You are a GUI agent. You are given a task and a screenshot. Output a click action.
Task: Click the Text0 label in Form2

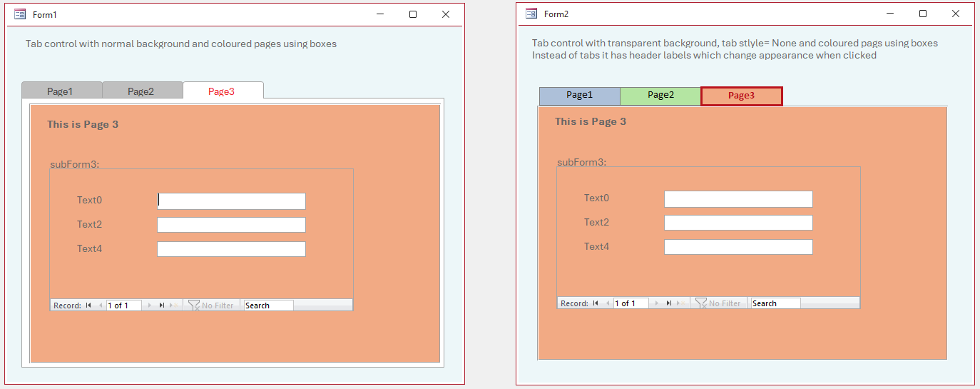[597, 198]
